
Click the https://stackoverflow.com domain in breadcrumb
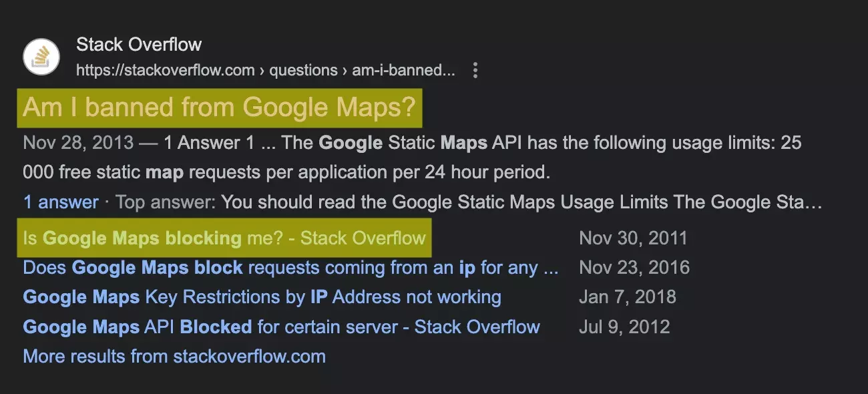[166, 70]
